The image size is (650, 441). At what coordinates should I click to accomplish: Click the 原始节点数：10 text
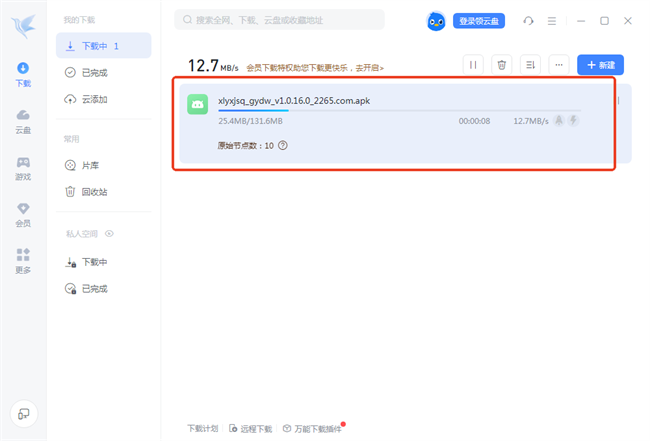coord(246,146)
